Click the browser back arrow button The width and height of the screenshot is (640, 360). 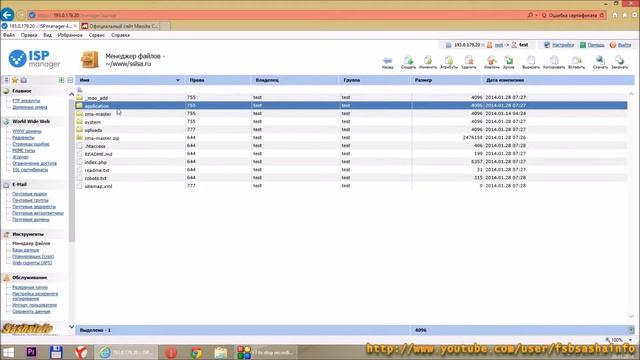7,15
